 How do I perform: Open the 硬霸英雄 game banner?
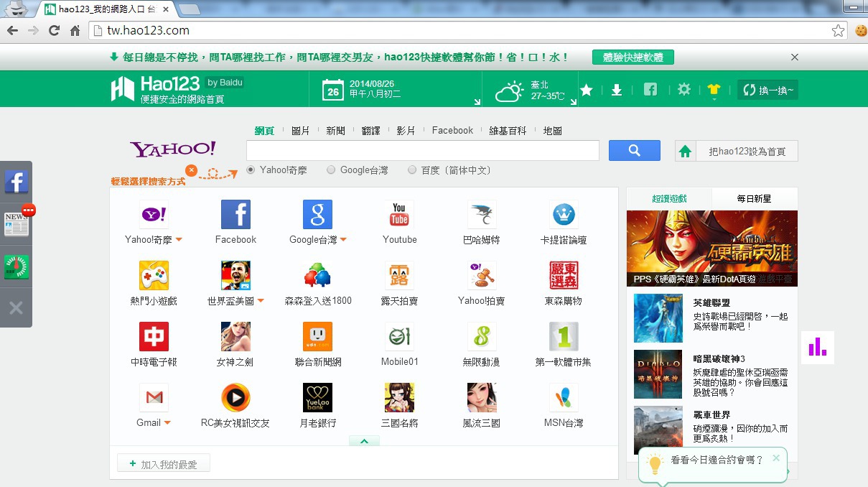[x=711, y=249]
